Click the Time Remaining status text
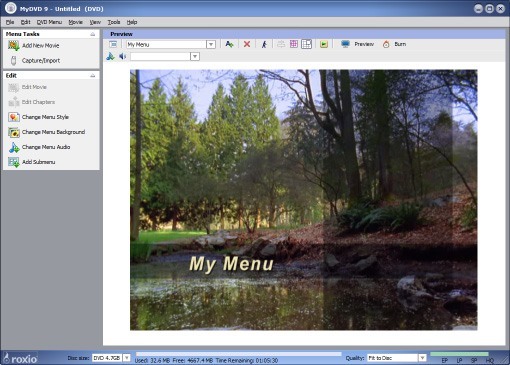510x365 pixels. 247,361
